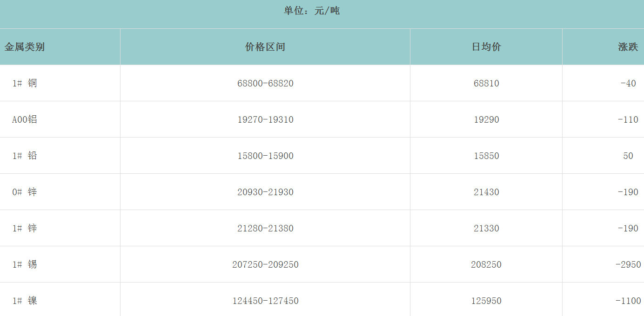This screenshot has width=644, height=316.
Task: Click the price range 20930-21930
Action: [x=265, y=192]
